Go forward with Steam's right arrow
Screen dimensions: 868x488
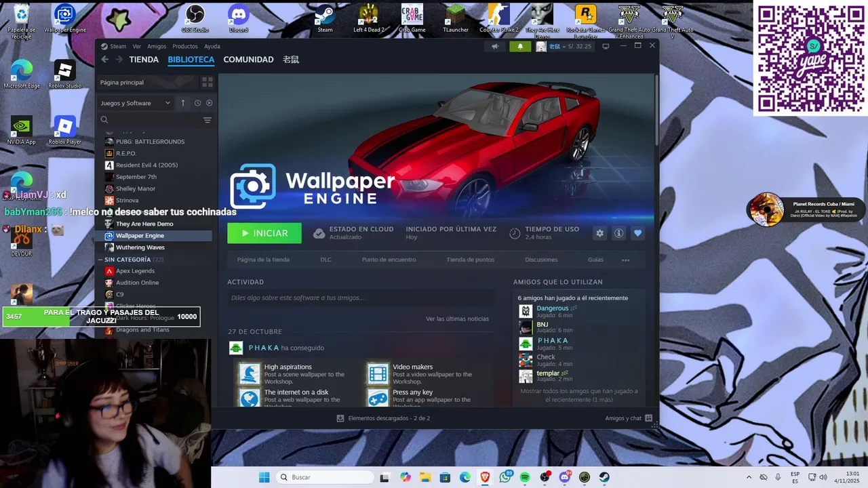pyautogui.click(x=119, y=60)
